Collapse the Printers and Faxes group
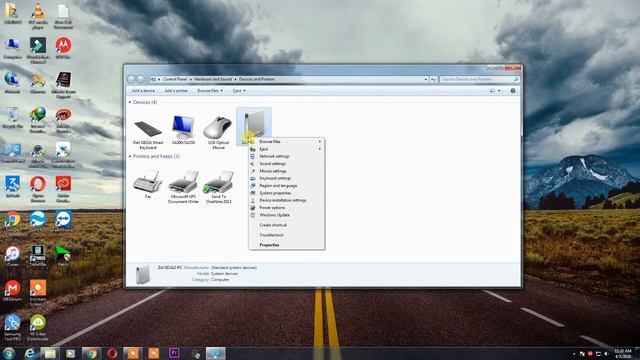The height and width of the screenshot is (360, 640). click(x=130, y=156)
